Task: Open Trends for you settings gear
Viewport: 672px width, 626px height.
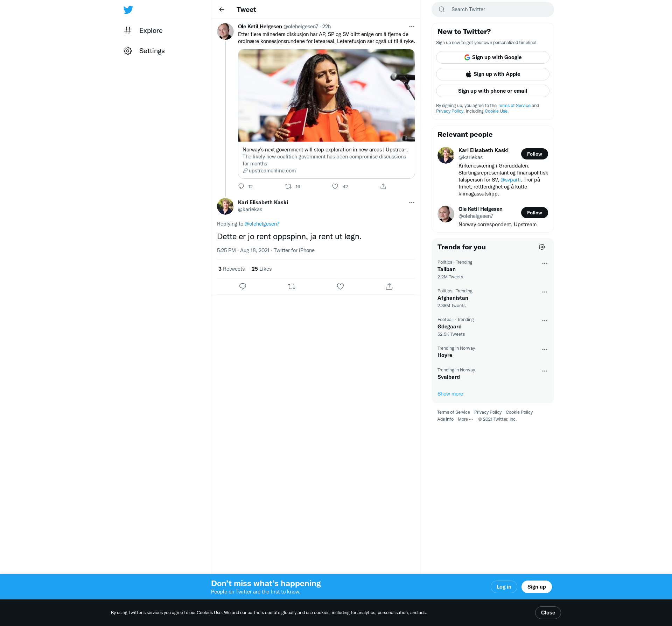Action: (x=542, y=247)
